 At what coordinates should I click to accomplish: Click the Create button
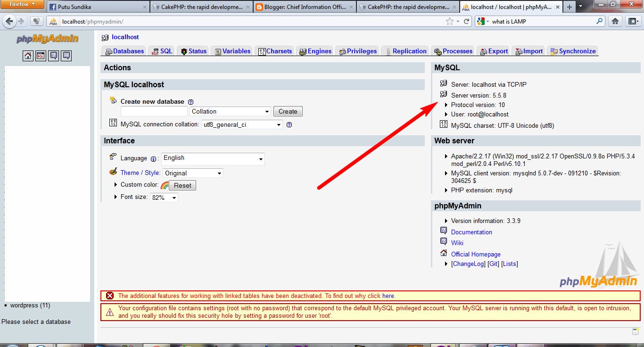pos(288,111)
